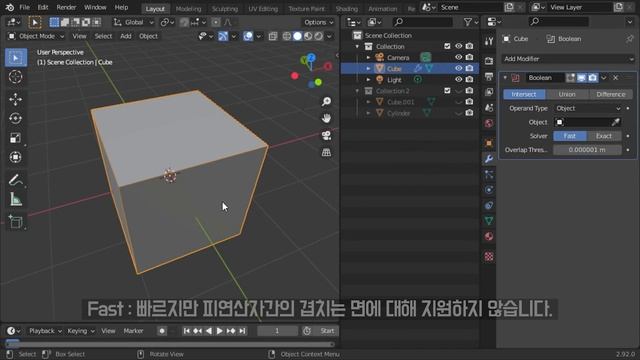The image size is (640, 360).
Task: Open the Options dropdown
Action: [x=318, y=22]
